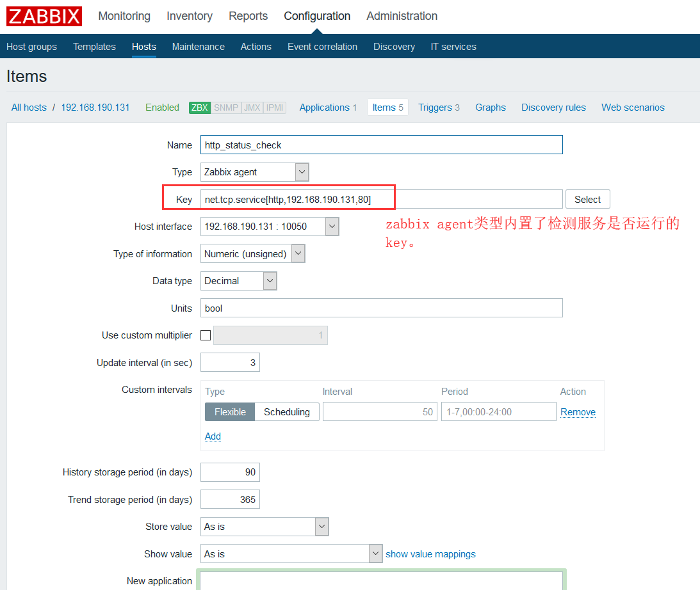Click the Select button next to Key

pyautogui.click(x=587, y=200)
